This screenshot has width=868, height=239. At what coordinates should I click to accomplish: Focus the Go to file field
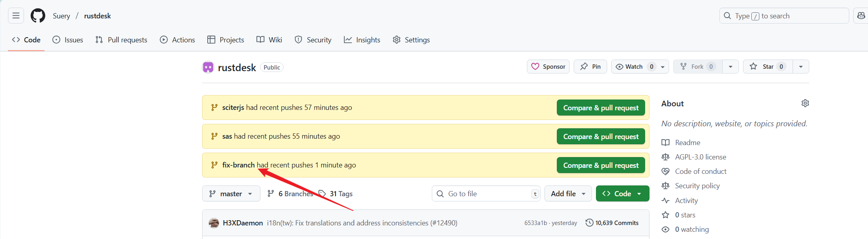486,193
